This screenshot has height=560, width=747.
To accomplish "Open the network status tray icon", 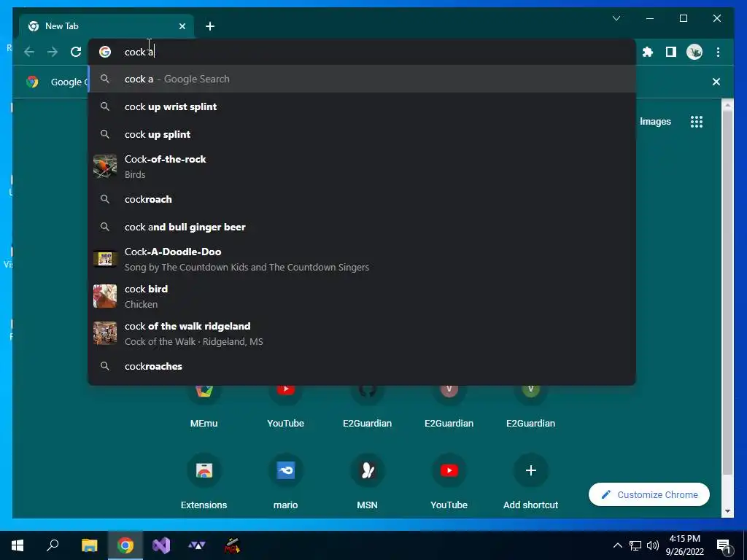I will pos(635,545).
